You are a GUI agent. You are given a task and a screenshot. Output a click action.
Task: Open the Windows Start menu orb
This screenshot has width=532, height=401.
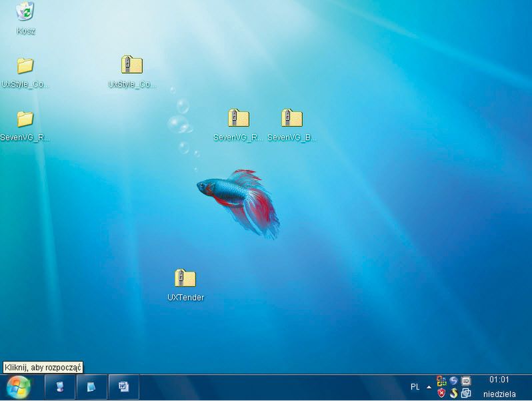[x=18, y=387]
